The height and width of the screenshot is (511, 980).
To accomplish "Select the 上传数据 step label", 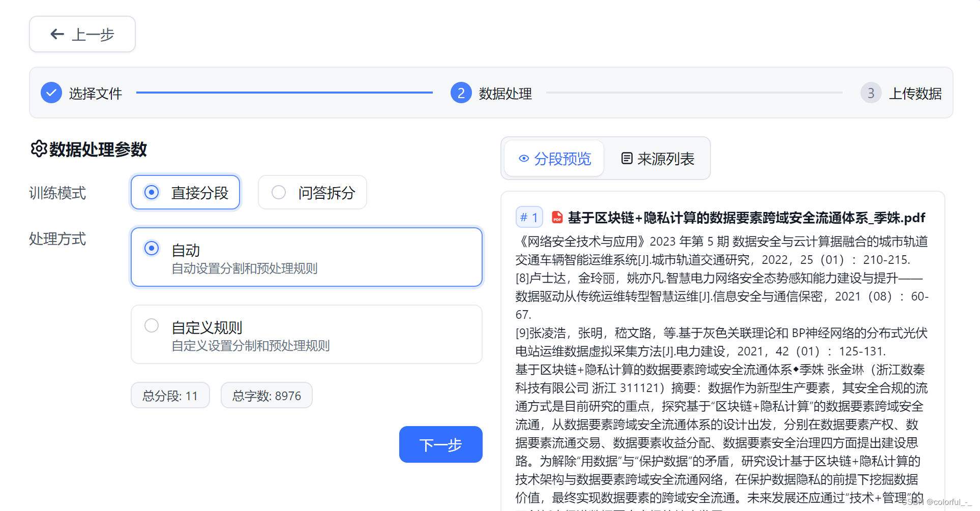I will point(915,94).
